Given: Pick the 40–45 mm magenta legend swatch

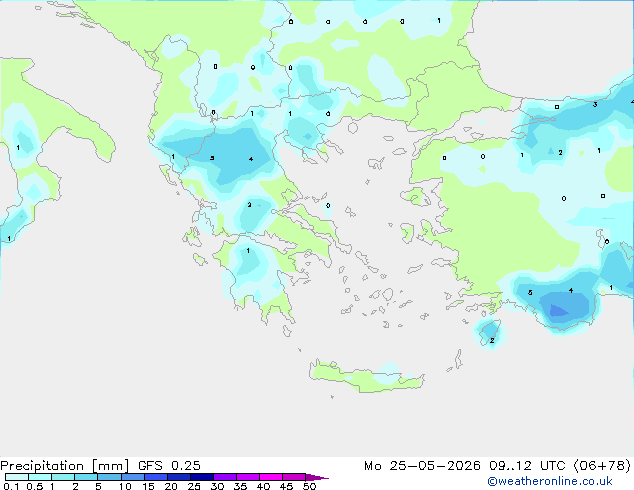Looking at the screenshot, I should coord(271,477).
